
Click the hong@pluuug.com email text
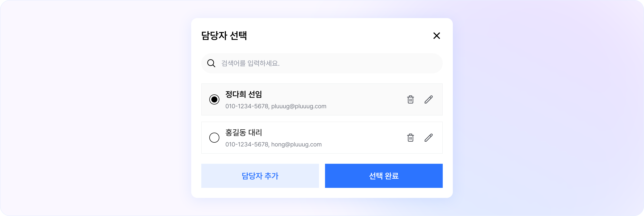(296, 144)
